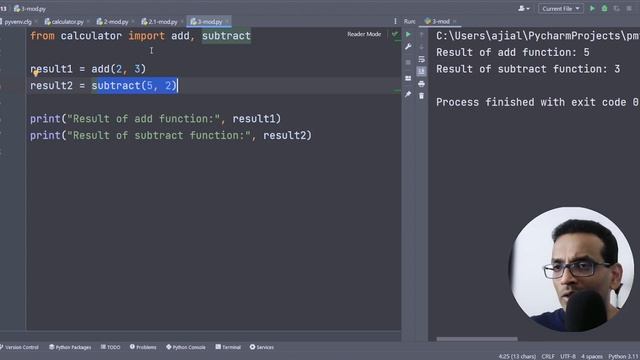
Task: Toggle soft-wrap in Run console
Action: 421,60
